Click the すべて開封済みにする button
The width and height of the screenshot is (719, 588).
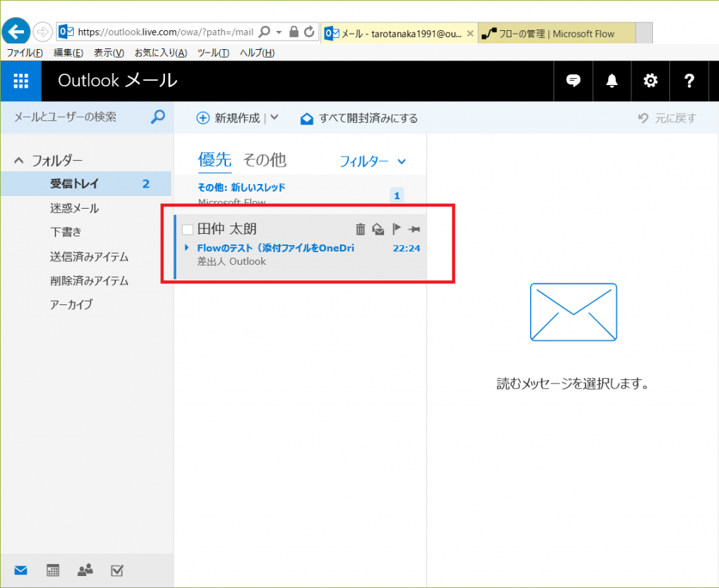(359, 118)
